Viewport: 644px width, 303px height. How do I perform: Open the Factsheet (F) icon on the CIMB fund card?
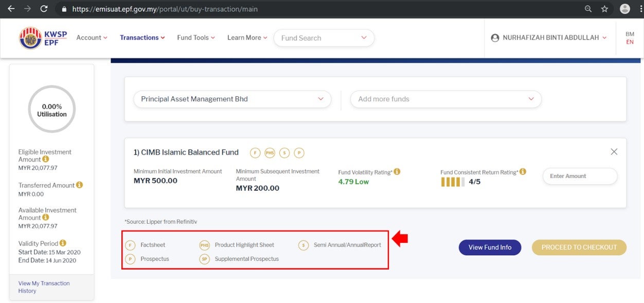pyautogui.click(x=255, y=153)
